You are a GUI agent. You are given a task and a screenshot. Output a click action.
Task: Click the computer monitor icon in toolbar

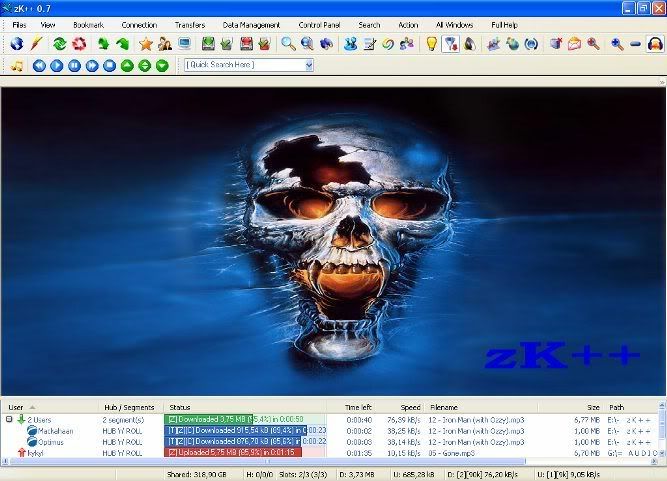tap(185, 44)
